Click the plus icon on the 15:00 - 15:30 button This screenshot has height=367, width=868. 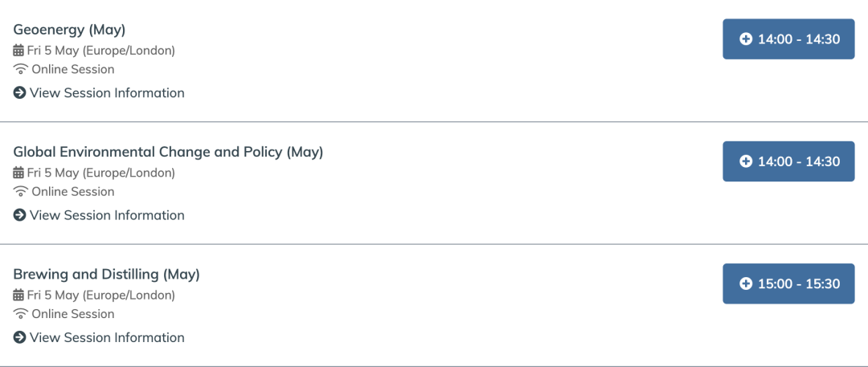(x=746, y=284)
